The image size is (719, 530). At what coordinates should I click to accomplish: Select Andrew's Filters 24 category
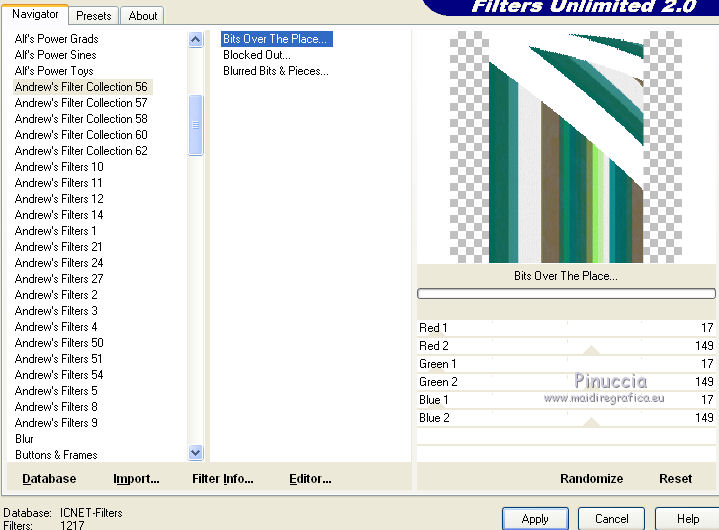coord(59,263)
